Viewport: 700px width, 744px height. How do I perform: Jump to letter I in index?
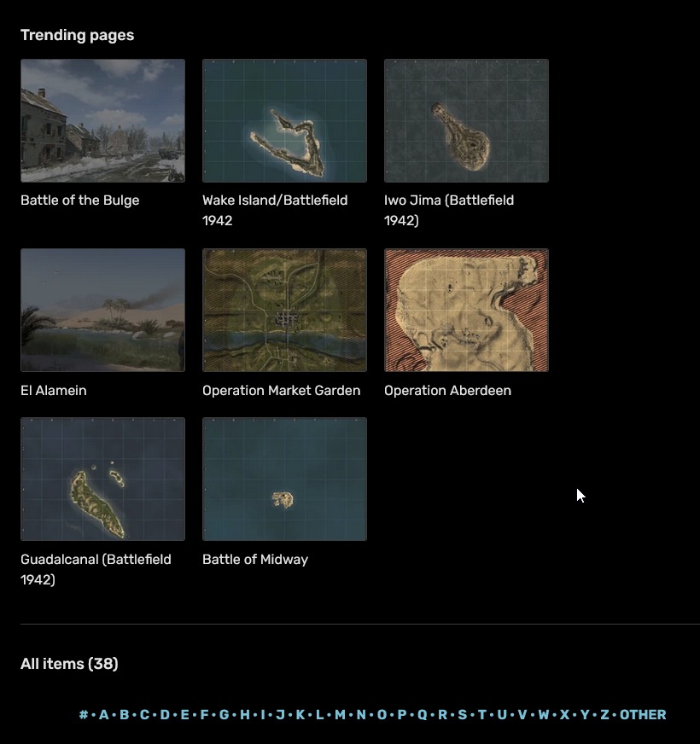(x=263, y=715)
